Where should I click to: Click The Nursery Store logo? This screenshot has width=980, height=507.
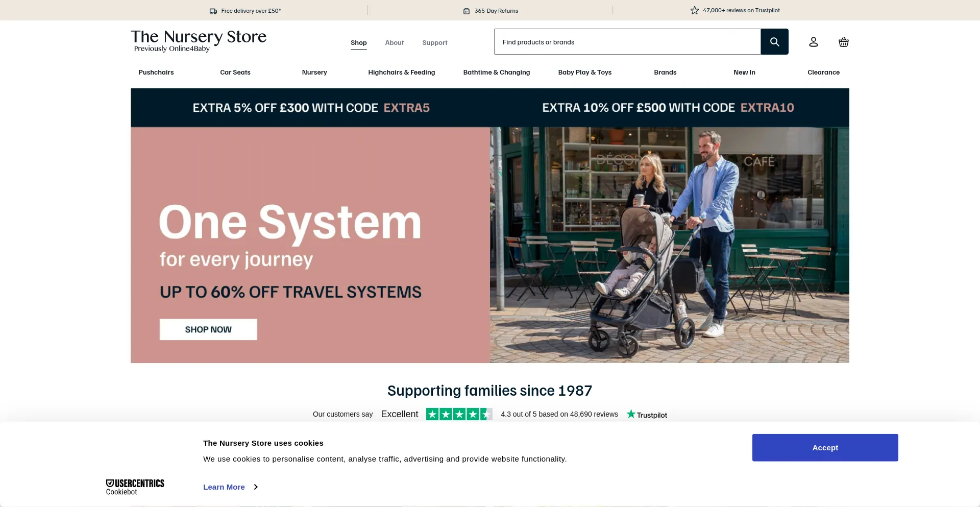click(x=199, y=40)
